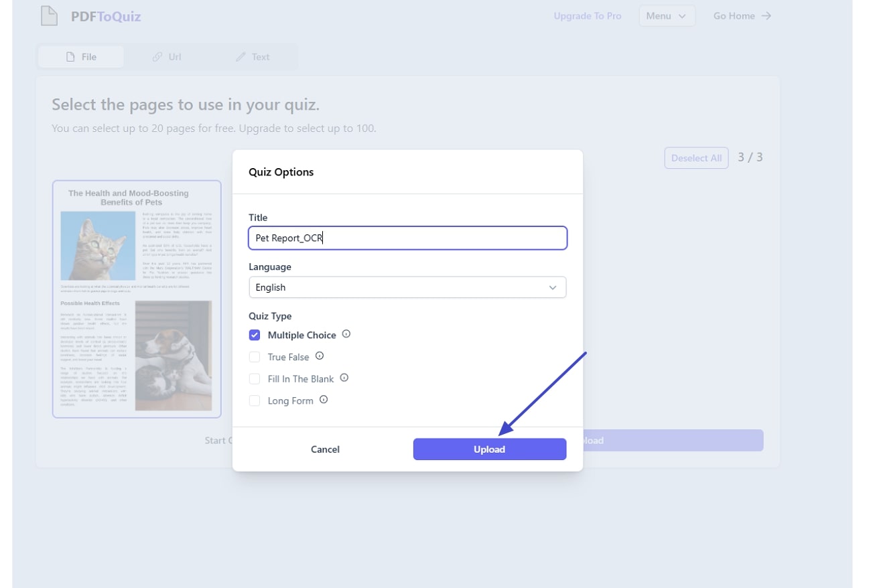Click the info icon next to Multiple Choice

point(346,334)
